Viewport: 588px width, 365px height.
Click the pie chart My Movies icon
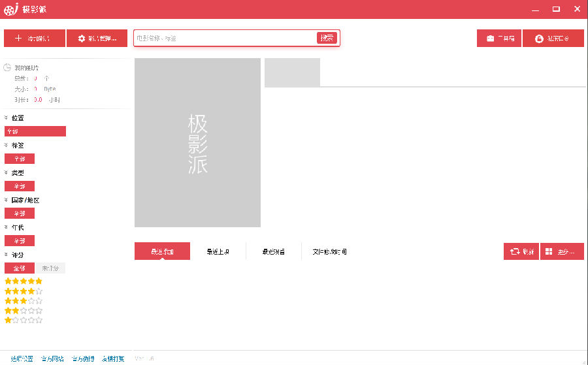tap(7, 67)
